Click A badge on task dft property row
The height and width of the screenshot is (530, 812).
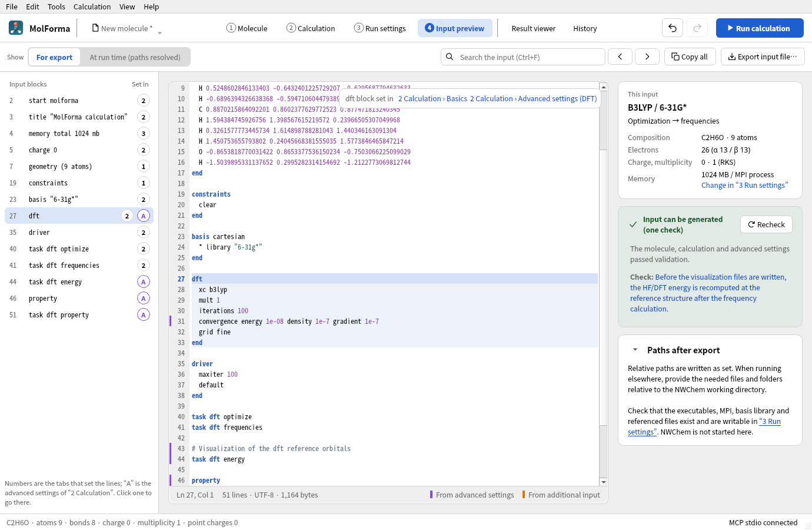click(144, 315)
